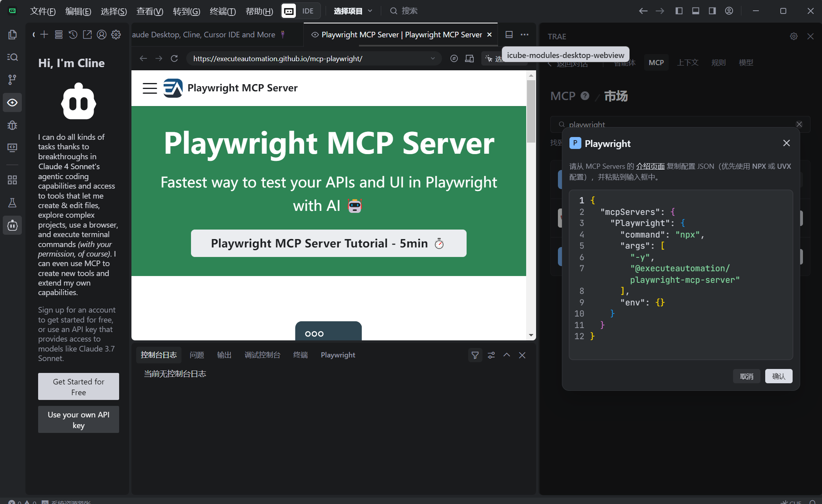Viewport: 822px width, 504px height.
Task: Toggle the left sidebar layout icon
Action: click(x=679, y=11)
